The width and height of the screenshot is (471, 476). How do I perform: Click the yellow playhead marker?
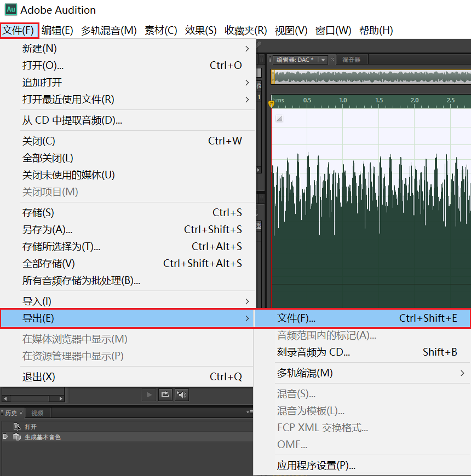click(271, 104)
